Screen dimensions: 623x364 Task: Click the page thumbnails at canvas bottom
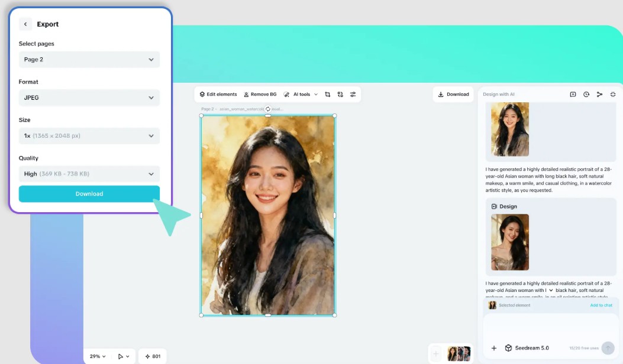point(459,353)
